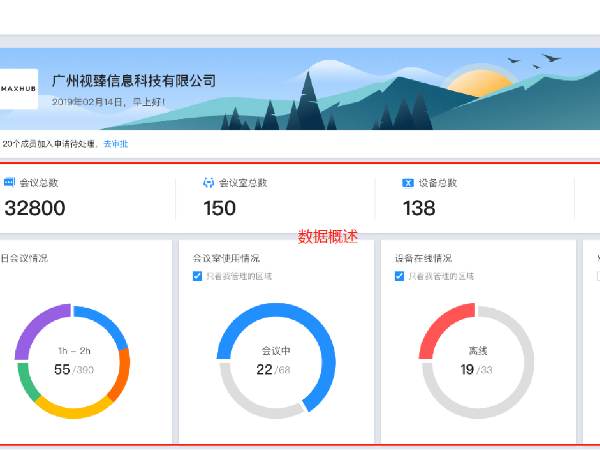The height and width of the screenshot is (450, 600).
Task: Open the 去审批 approval link
Action: [x=115, y=144]
